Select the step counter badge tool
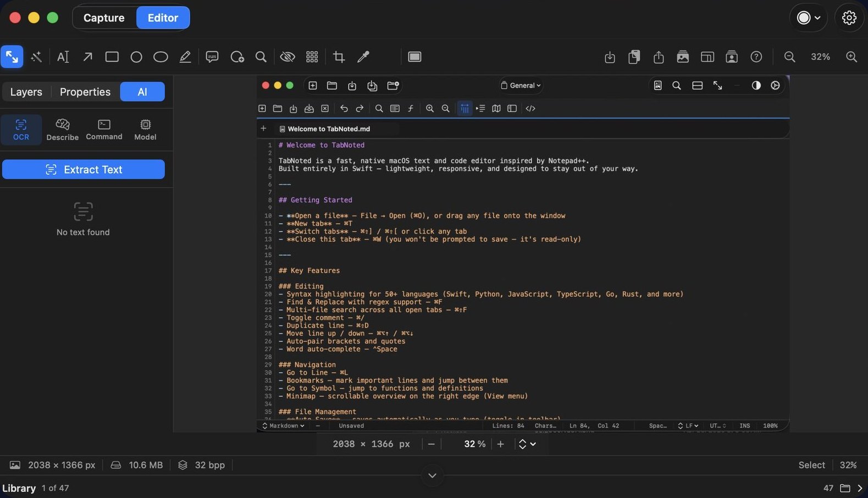Viewport: 868px width, 498px height. (x=237, y=57)
